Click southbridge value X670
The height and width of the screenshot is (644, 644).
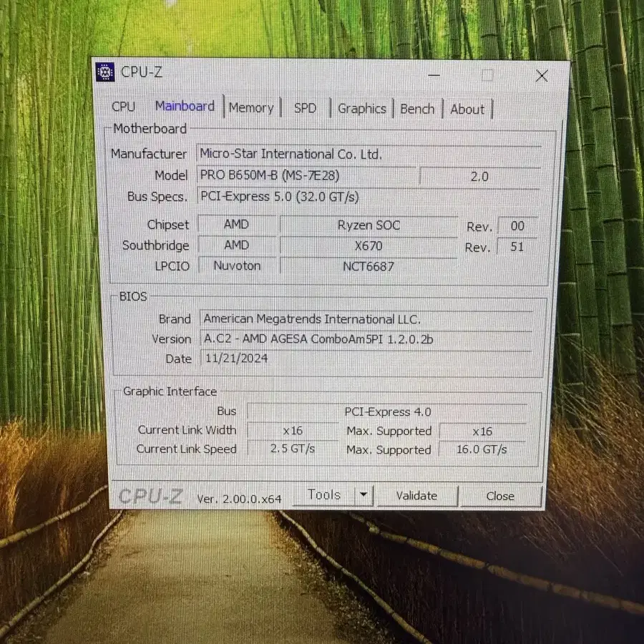pyautogui.click(x=369, y=246)
